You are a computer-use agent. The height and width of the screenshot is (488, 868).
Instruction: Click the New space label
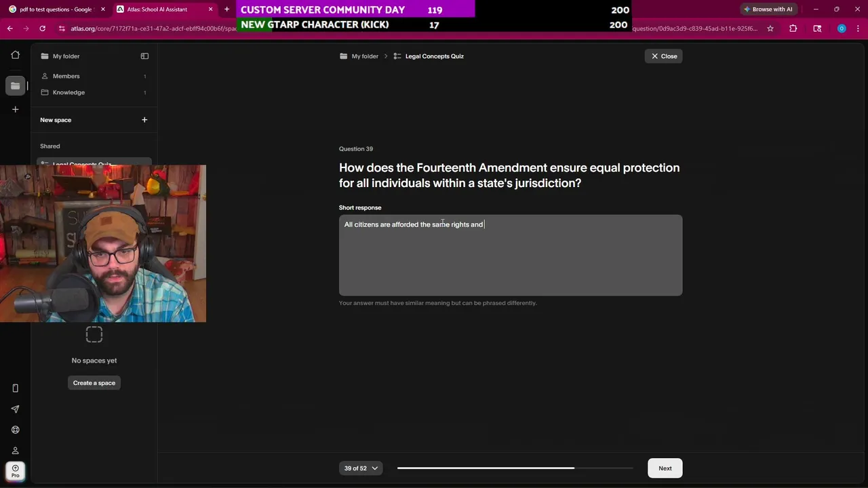[56, 120]
